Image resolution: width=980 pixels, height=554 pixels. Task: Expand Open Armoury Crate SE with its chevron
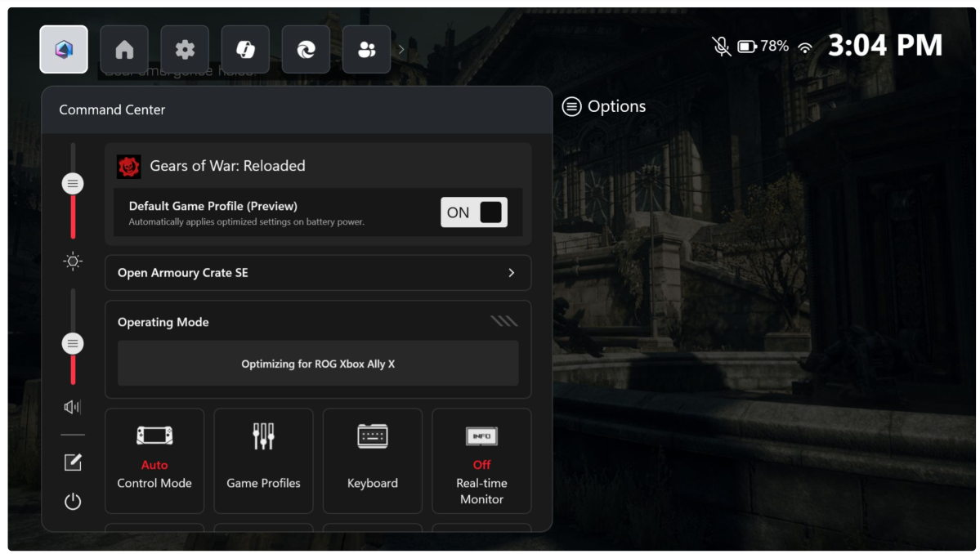(x=512, y=272)
